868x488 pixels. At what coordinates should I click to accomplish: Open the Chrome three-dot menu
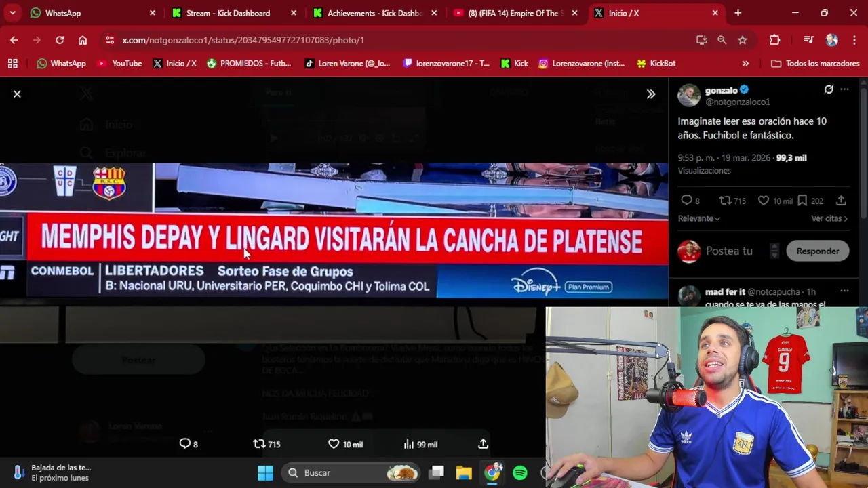click(x=854, y=40)
